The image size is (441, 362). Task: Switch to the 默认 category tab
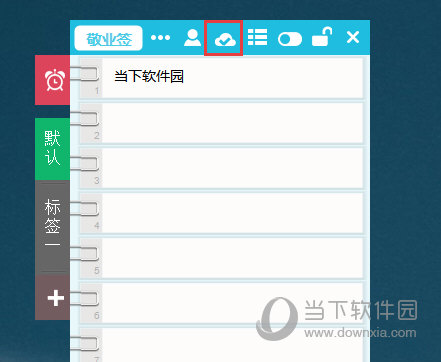pos(53,149)
